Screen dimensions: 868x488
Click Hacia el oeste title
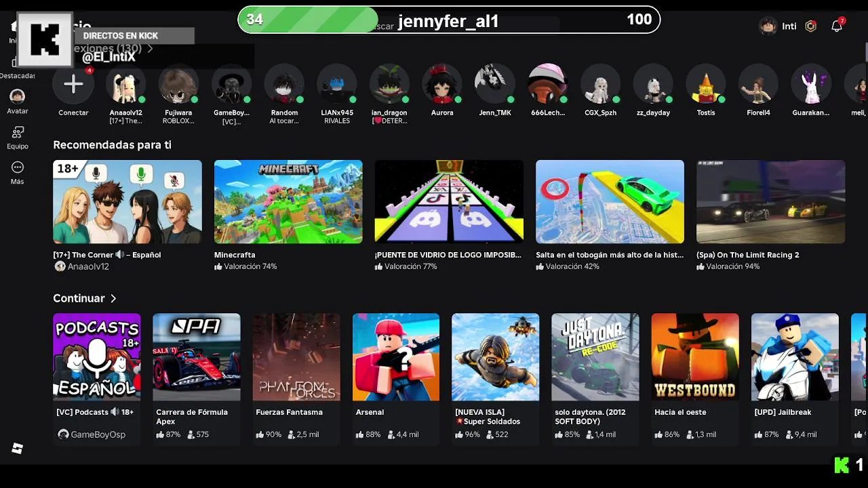click(x=680, y=412)
